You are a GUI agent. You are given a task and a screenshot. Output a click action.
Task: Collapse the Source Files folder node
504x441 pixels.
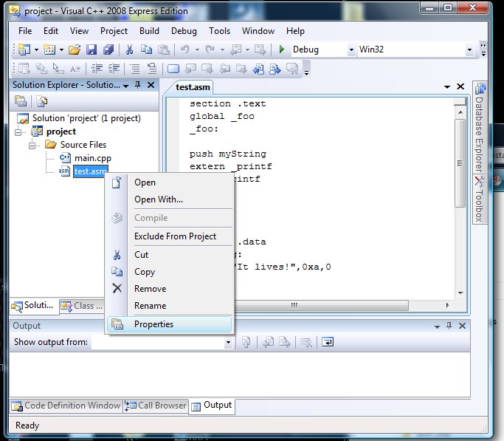click(x=33, y=145)
